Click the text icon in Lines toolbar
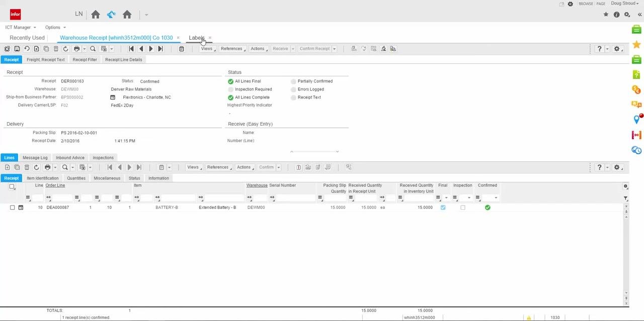 point(298,167)
